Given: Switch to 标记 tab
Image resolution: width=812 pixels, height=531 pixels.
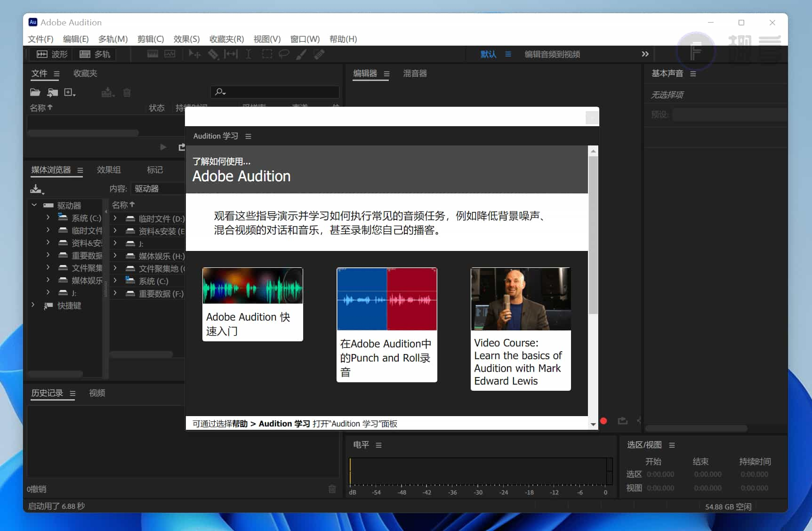Looking at the screenshot, I should [155, 170].
